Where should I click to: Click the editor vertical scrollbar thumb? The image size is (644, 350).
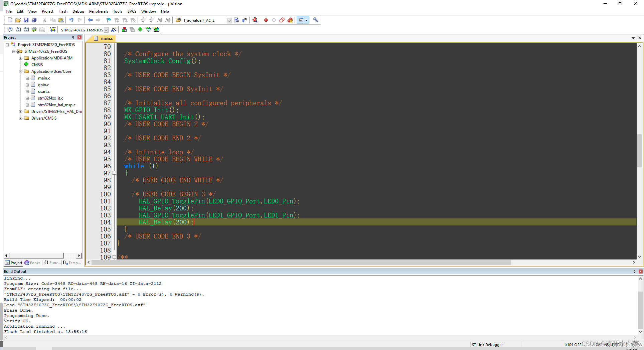pos(639,151)
